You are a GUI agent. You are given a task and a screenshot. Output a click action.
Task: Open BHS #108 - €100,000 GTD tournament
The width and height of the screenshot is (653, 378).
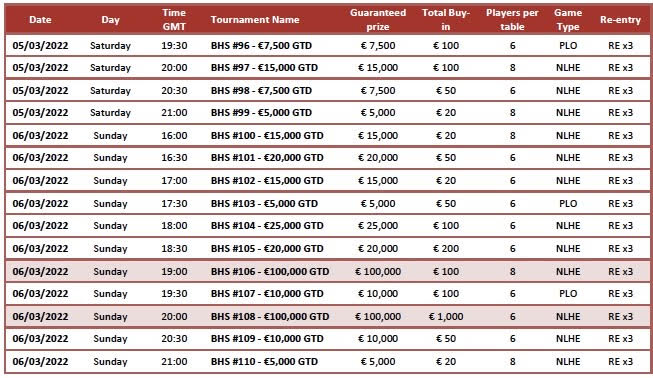[x=270, y=316]
